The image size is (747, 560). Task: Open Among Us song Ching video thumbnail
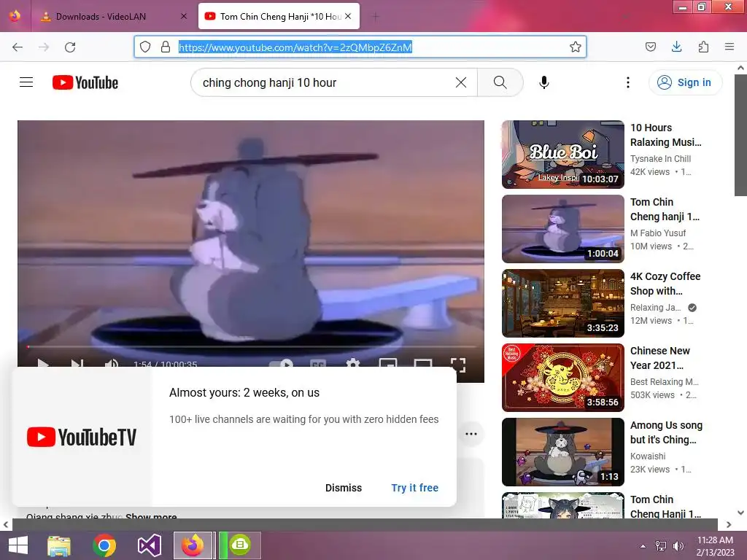pos(562,451)
